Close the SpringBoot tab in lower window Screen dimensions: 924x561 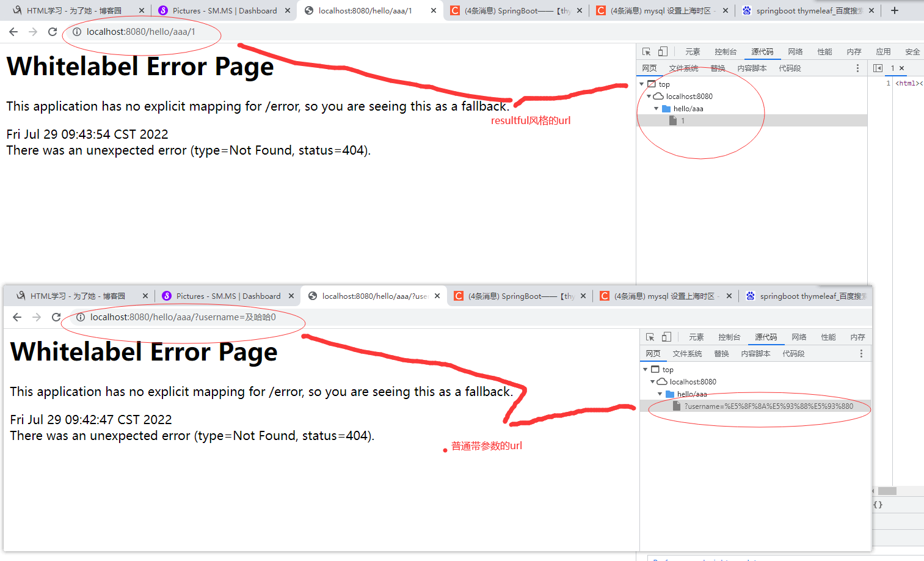click(583, 296)
